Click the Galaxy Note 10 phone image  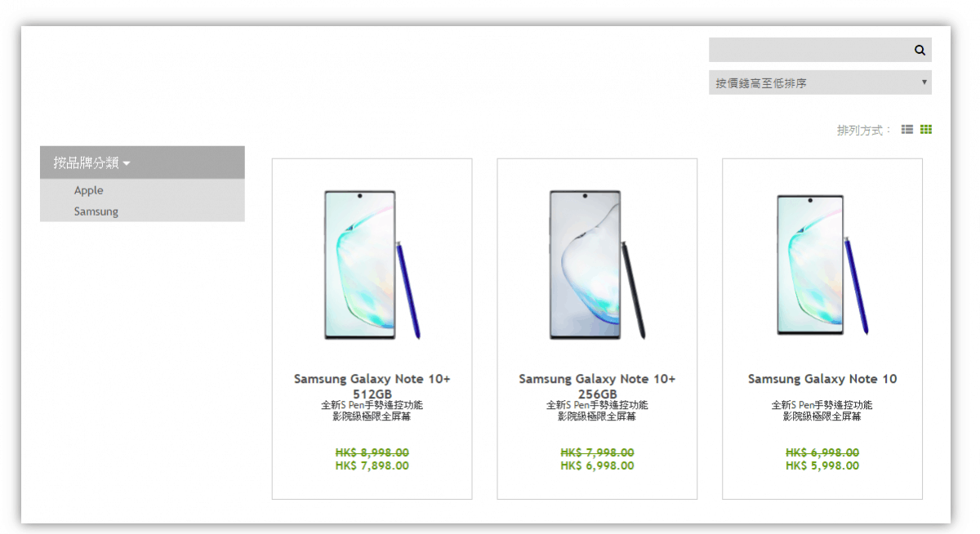tap(822, 265)
